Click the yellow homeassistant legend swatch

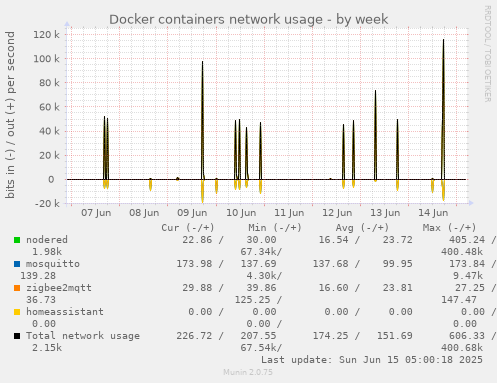tap(17, 312)
